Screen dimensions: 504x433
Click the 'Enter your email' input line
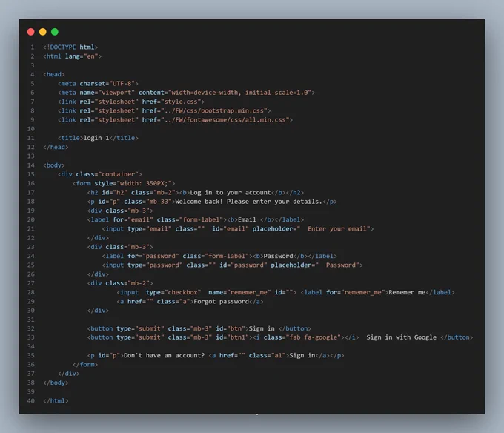[237, 229]
